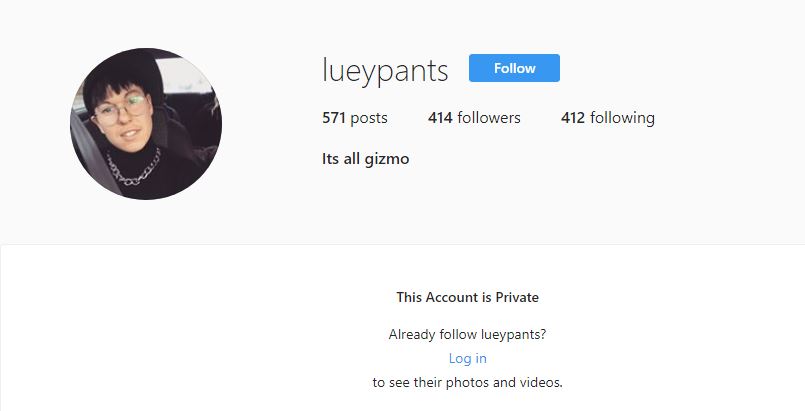
Task: Open the Log in link
Action: pyautogui.click(x=467, y=358)
